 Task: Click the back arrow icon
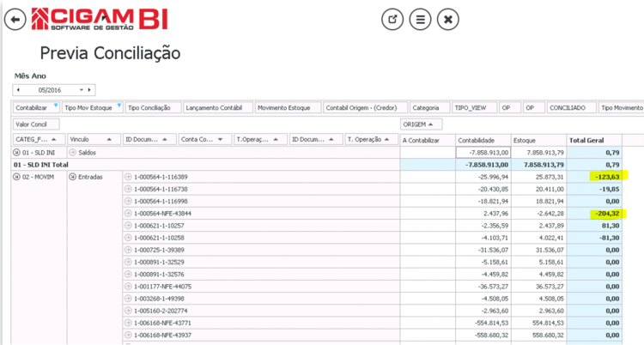point(15,19)
